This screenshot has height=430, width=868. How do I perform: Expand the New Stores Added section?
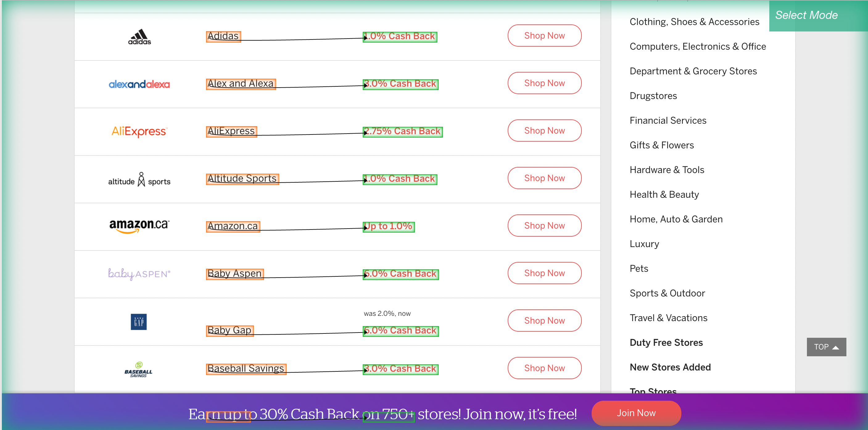(670, 366)
